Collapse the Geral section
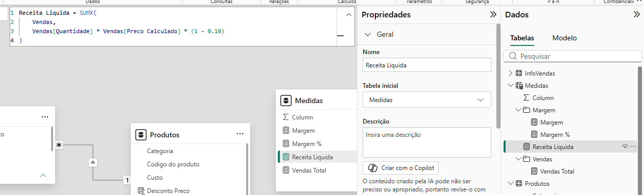Screen dimensions: 644x195 pyautogui.click(x=368, y=35)
